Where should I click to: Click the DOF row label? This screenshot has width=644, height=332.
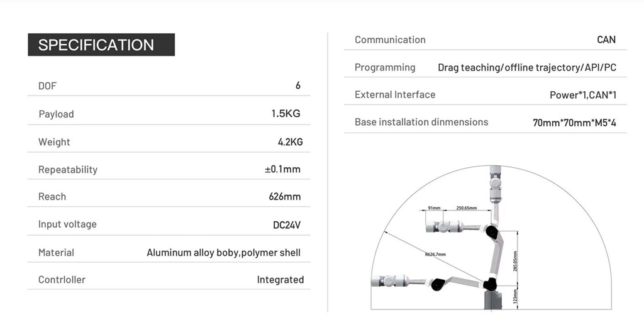[x=48, y=86]
